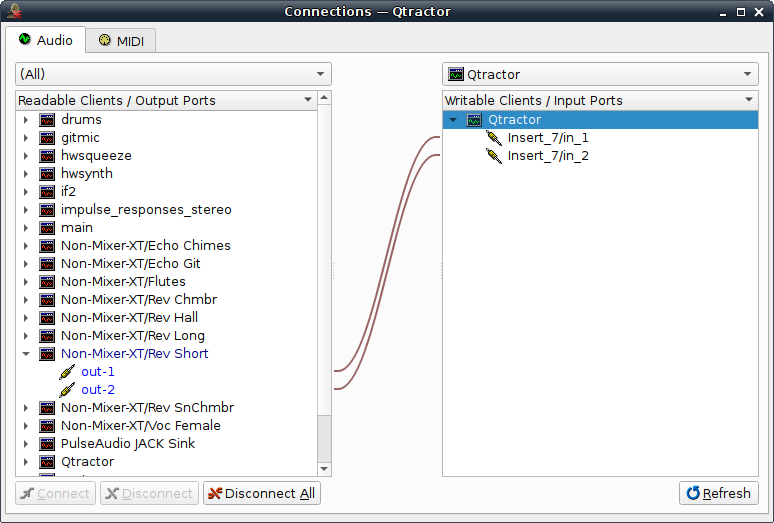Screen dimensions: 774x523
Task: Click the Rev SnChmbr client icon
Action: click(47, 408)
